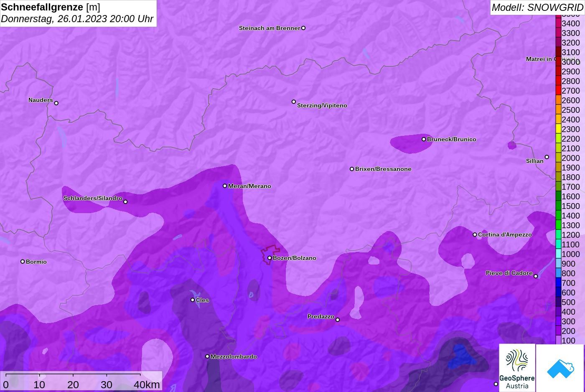This screenshot has width=585, height=392.
Task: Click the Modell: SNOWGRID label
Action: click(537, 8)
